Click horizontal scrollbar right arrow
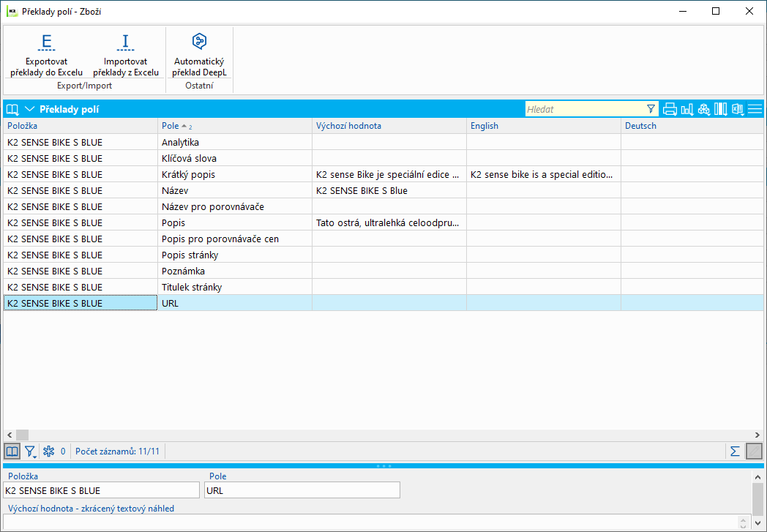767x532 pixels. tap(757, 435)
